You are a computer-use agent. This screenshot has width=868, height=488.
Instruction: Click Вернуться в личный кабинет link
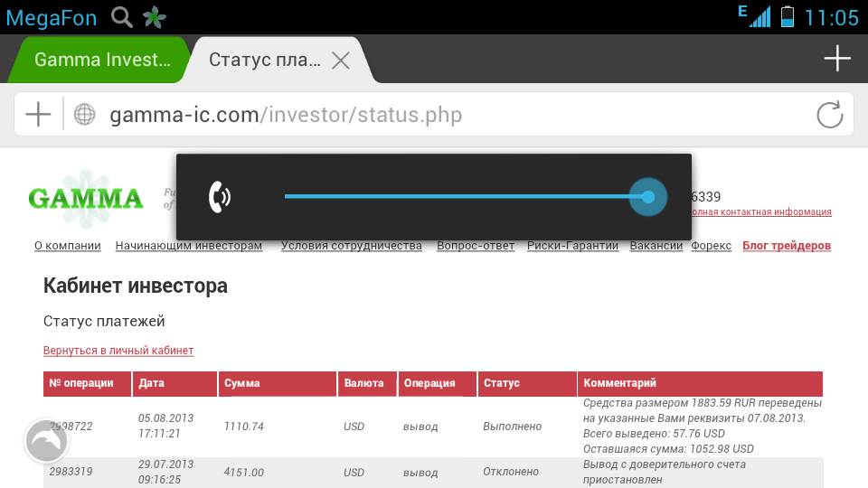point(118,351)
